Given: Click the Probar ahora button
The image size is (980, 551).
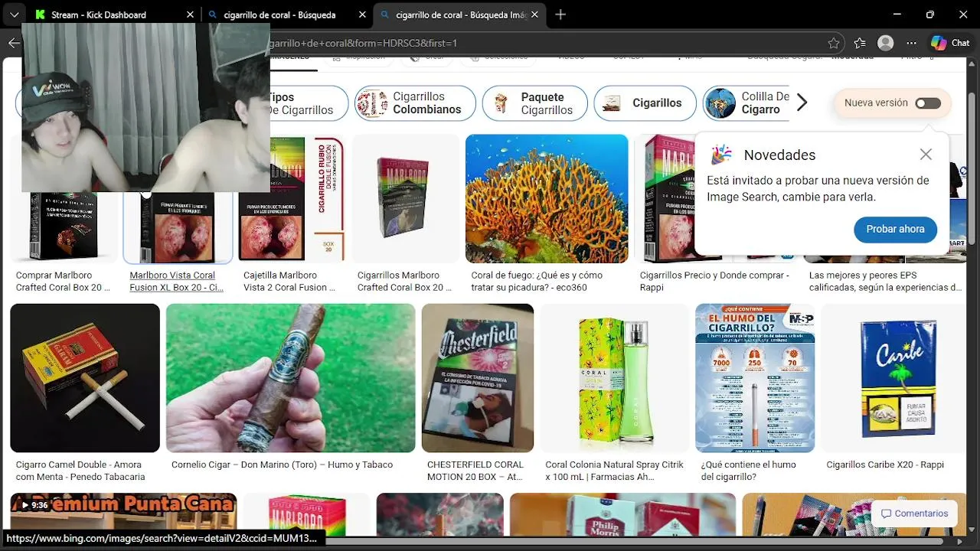Looking at the screenshot, I should tap(895, 229).
